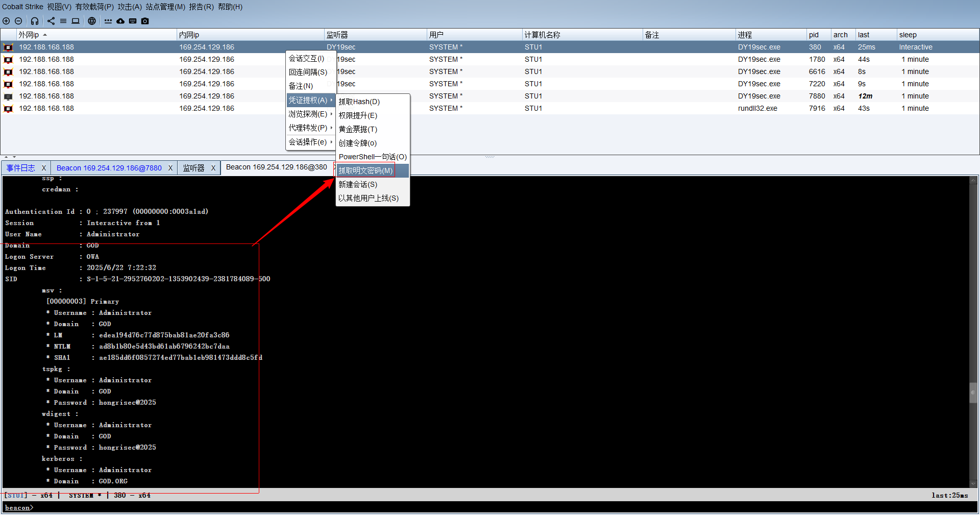Sort by last column header

(x=876, y=35)
